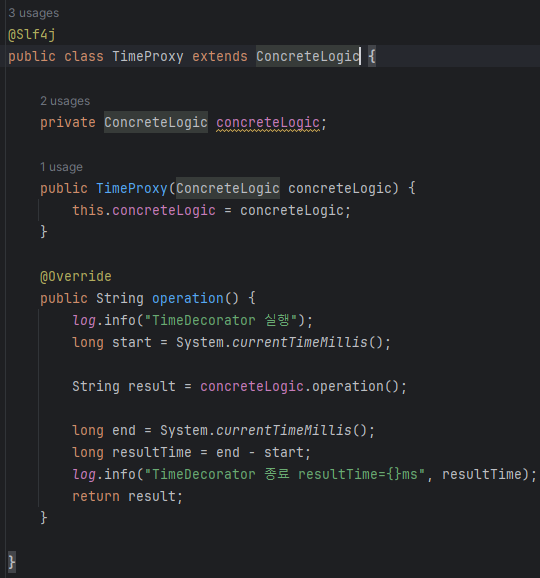Click the this keyword in the constructor body

88,210
